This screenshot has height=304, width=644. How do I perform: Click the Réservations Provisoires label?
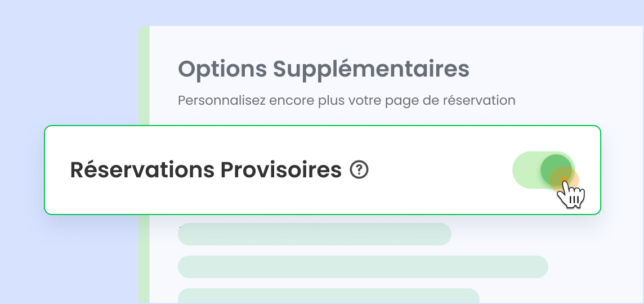205,169
